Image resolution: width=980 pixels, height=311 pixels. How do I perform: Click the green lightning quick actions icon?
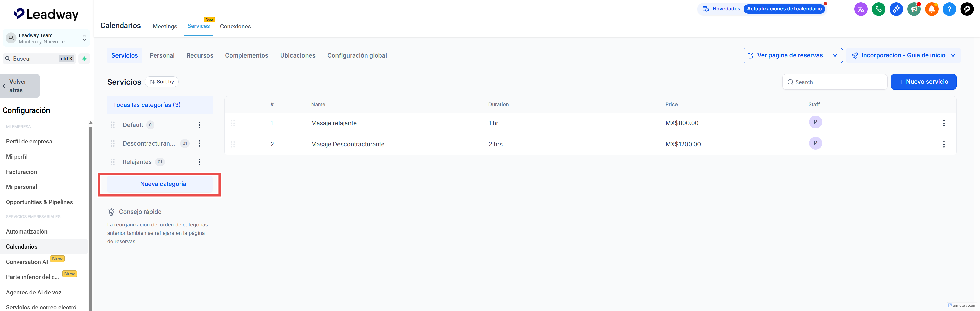coord(85,59)
